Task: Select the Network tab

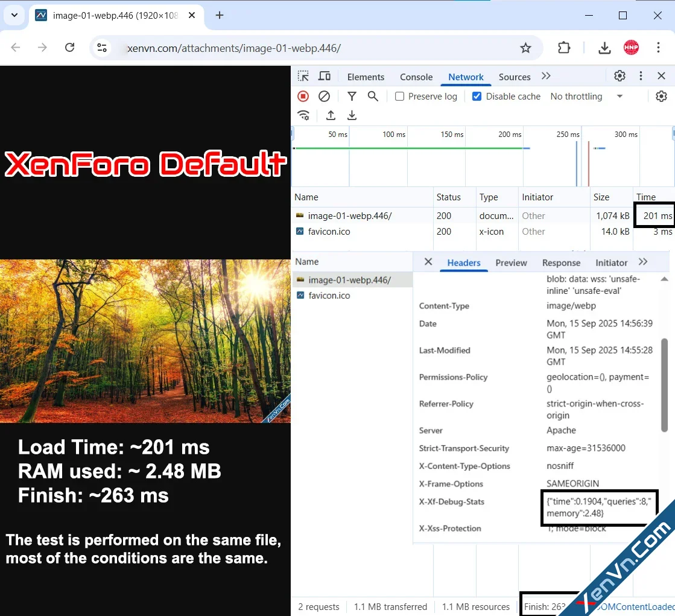Action: pyautogui.click(x=466, y=77)
